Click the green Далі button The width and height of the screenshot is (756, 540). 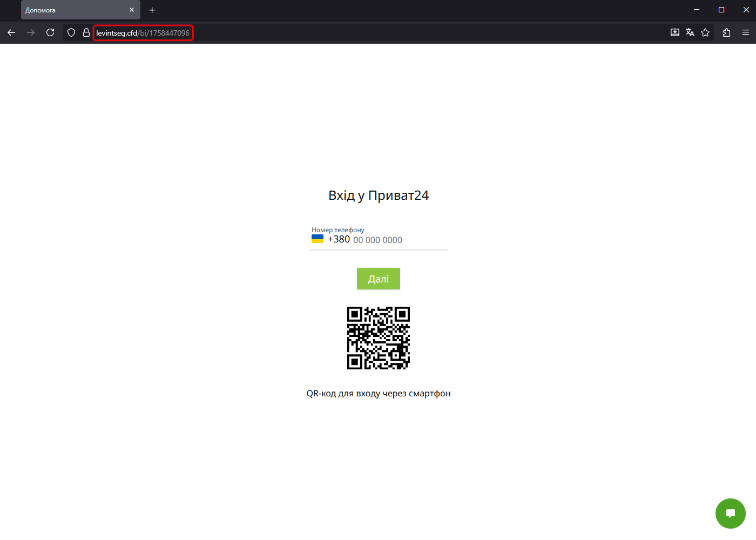point(378,279)
